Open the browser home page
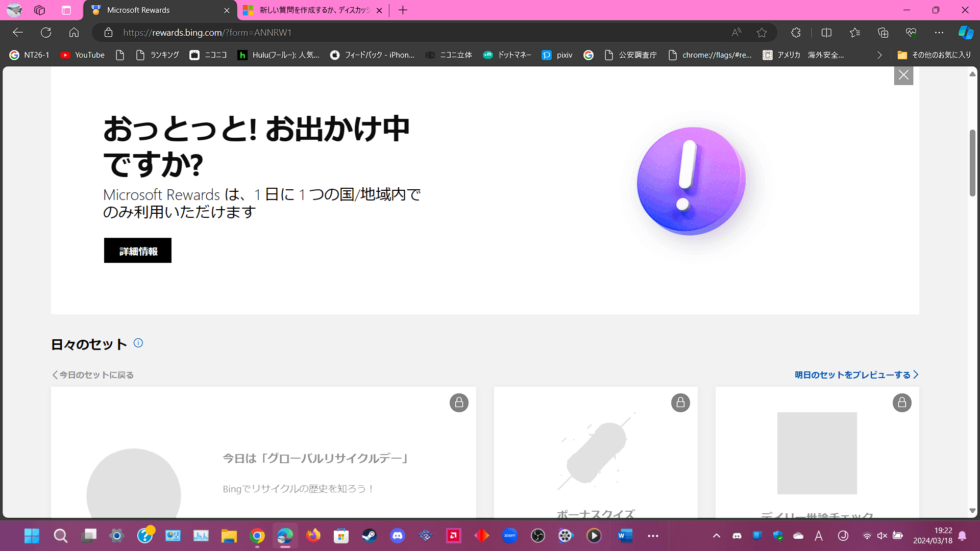The width and height of the screenshot is (980, 551). click(x=74, y=33)
